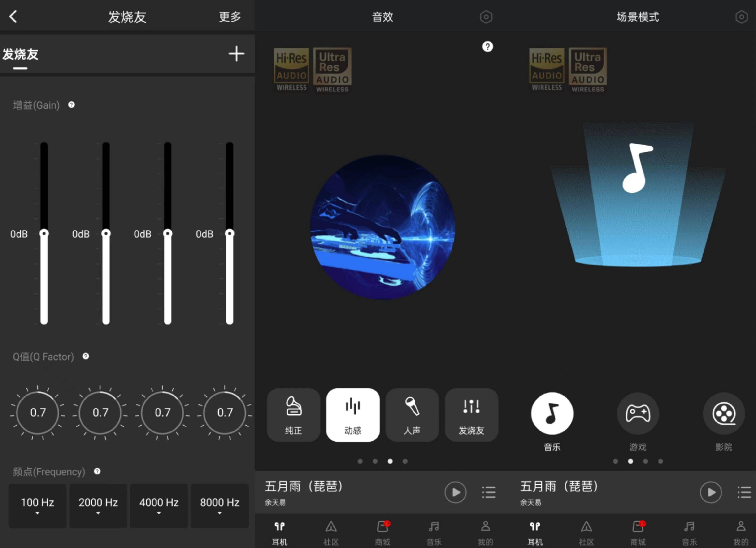Open the help icon next to 增益(Gain)
This screenshot has height=548, width=756.
[x=71, y=105]
